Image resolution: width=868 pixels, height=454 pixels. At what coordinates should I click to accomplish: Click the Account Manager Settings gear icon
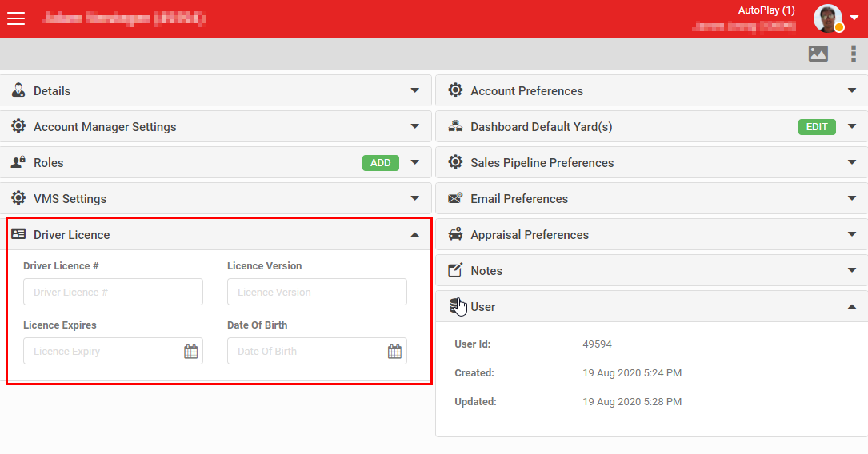point(18,126)
